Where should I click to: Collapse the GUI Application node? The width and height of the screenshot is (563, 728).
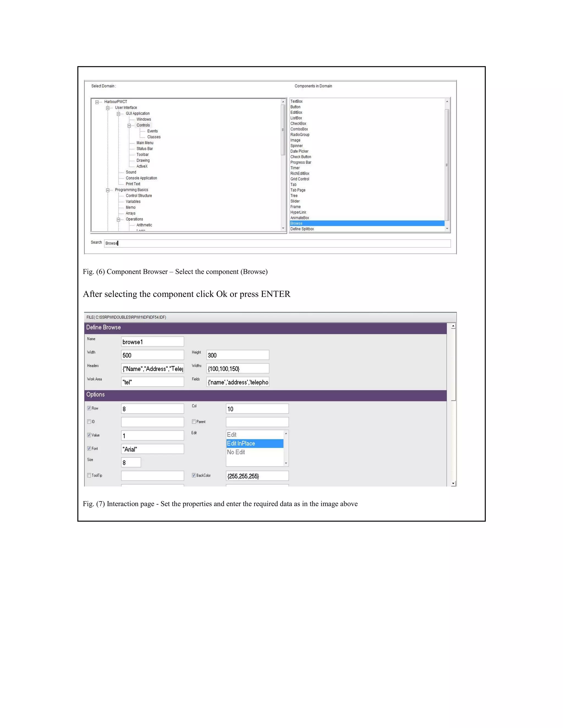pos(118,114)
